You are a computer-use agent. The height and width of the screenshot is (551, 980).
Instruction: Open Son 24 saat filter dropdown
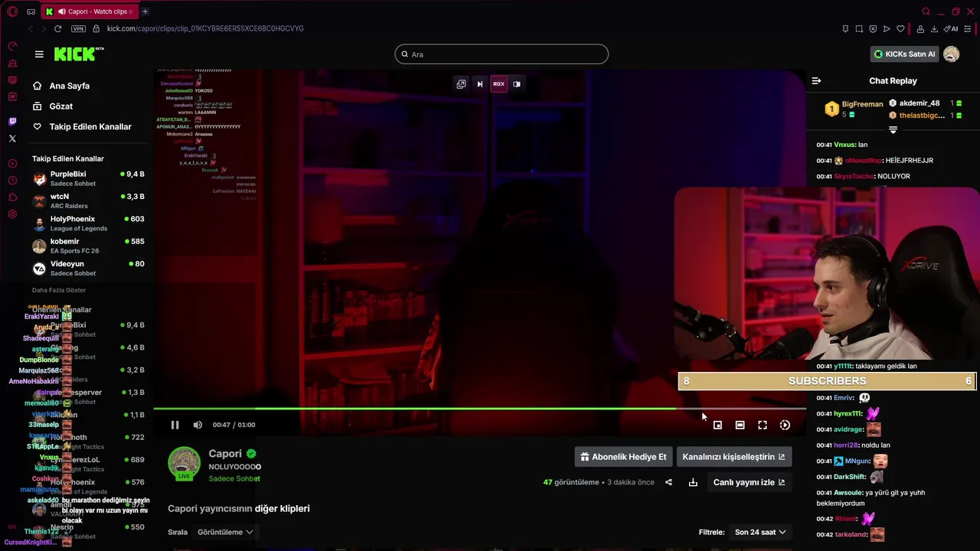click(760, 532)
